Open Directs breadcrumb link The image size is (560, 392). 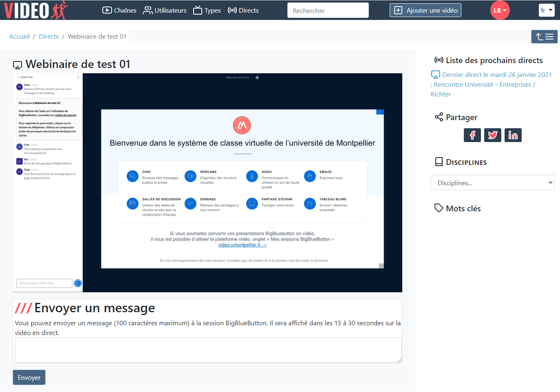[x=49, y=37]
